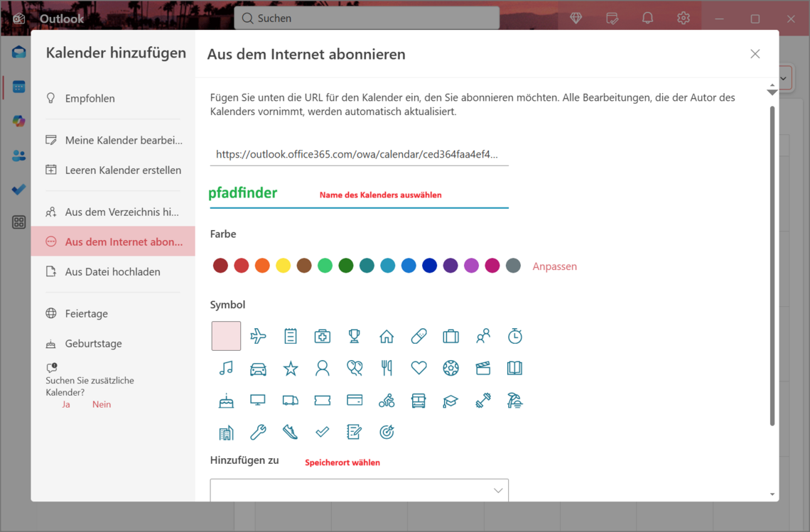Choose the trophy symbol
The width and height of the screenshot is (810, 532).
pos(354,336)
